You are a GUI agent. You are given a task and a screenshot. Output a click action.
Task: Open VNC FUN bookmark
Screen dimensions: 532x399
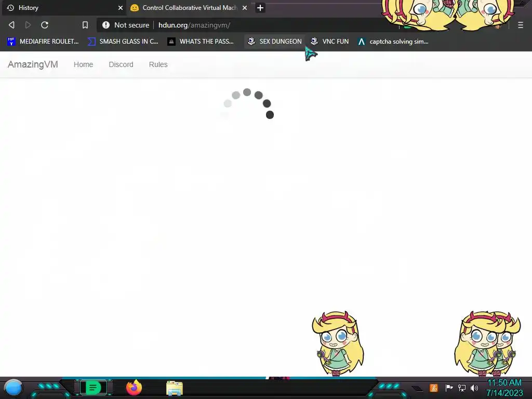click(329, 42)
